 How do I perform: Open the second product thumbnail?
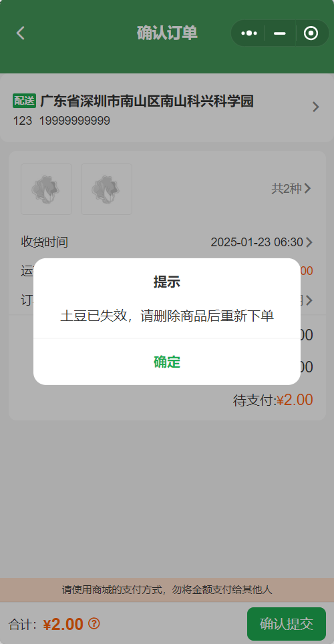pos(106,189)
